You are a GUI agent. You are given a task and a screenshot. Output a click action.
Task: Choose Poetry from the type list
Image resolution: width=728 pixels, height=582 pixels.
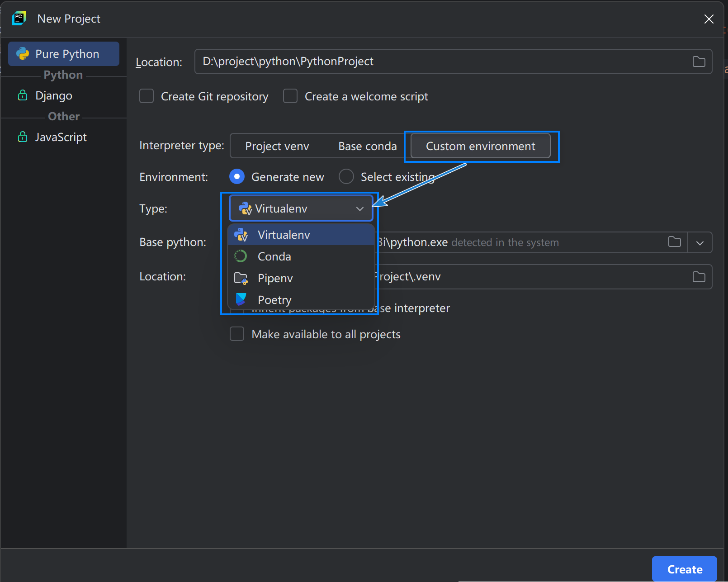coord(302,300)
